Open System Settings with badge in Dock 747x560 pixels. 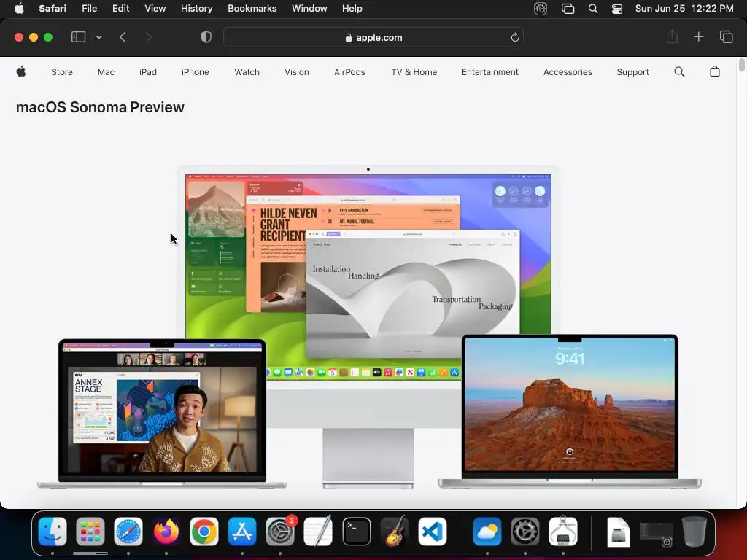click(x=280, y=531)
